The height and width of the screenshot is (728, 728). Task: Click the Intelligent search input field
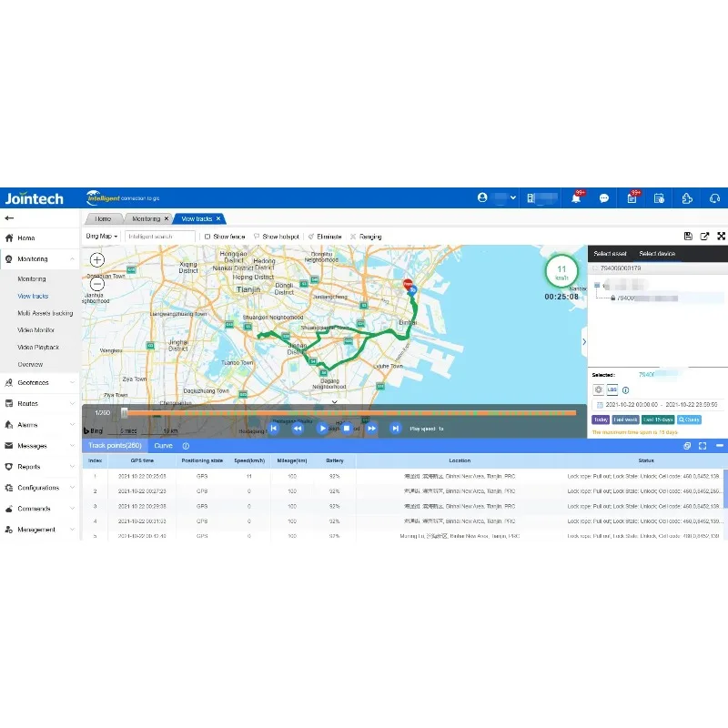(160, 237)
